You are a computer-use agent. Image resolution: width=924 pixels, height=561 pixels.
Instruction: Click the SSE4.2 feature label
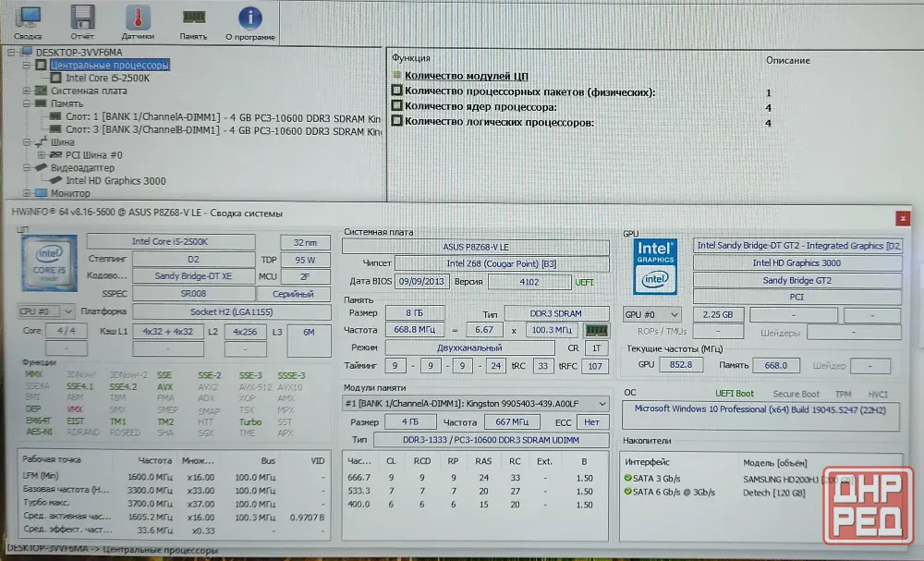123,386
